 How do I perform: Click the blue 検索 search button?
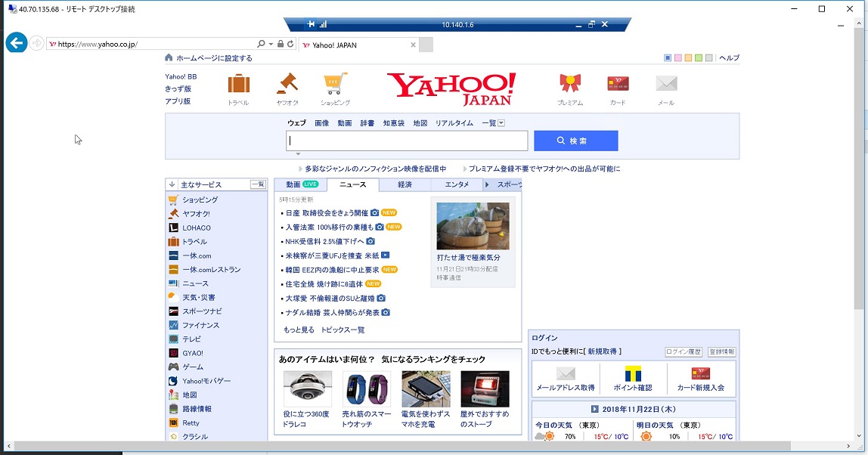(575, 141)
